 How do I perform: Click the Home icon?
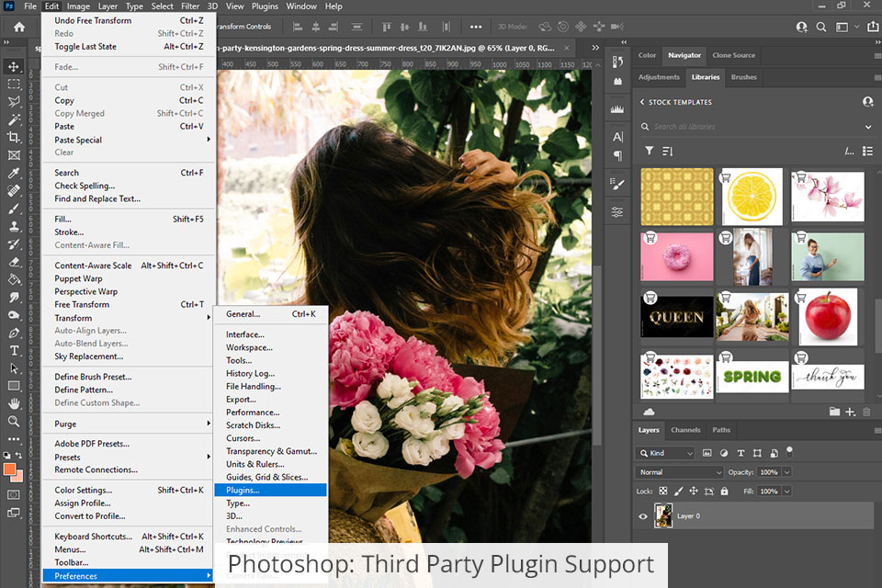(x=19, y=27)
